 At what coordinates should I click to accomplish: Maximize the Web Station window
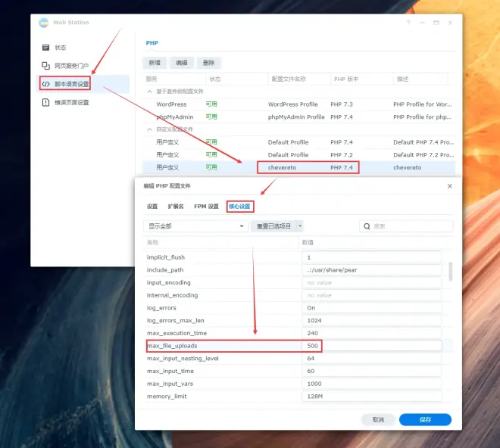436,23
